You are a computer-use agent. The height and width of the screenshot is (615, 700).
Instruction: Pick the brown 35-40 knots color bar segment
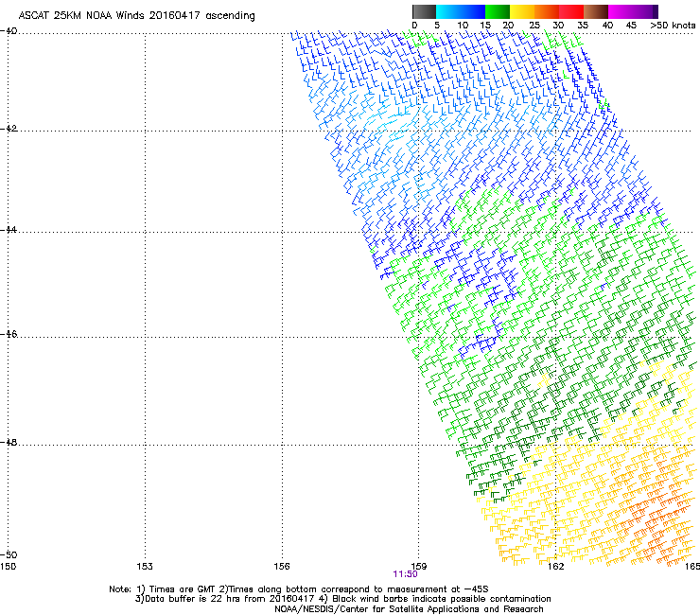[x=596, y=11]
